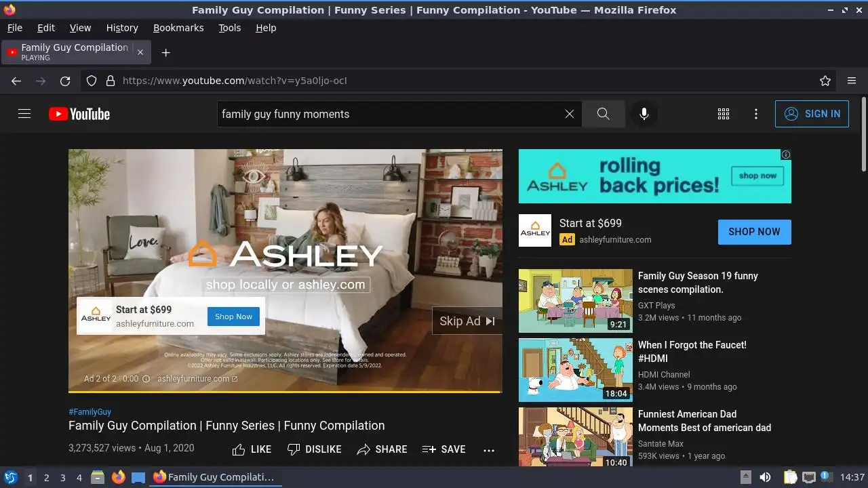Image resolution: width=868 pixels, height=488 pixels.
Task: Open the Help menu
Action: tap(266, 28)
